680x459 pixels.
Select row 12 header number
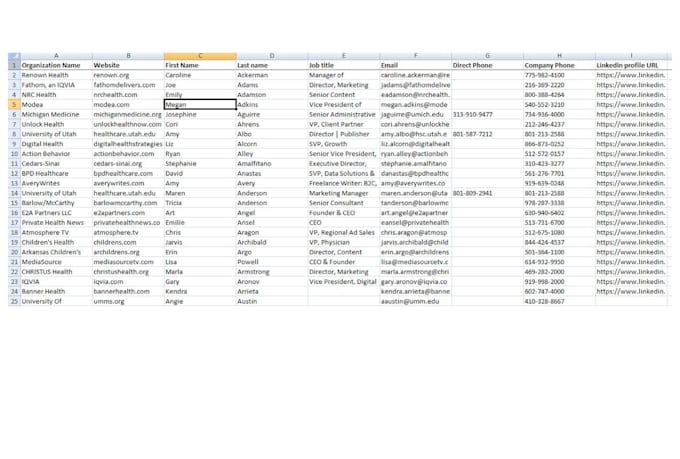point(14,174)
